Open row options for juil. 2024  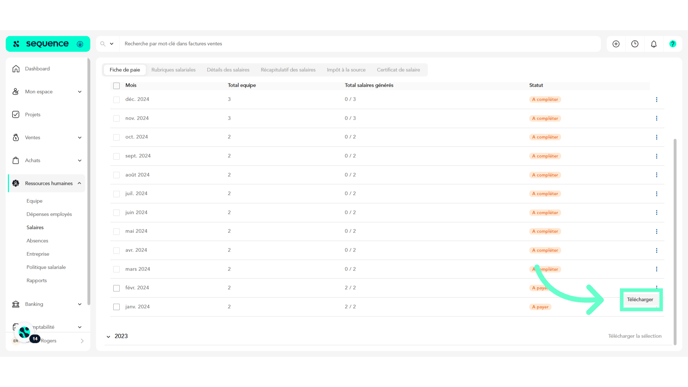(x=656, y=194)
